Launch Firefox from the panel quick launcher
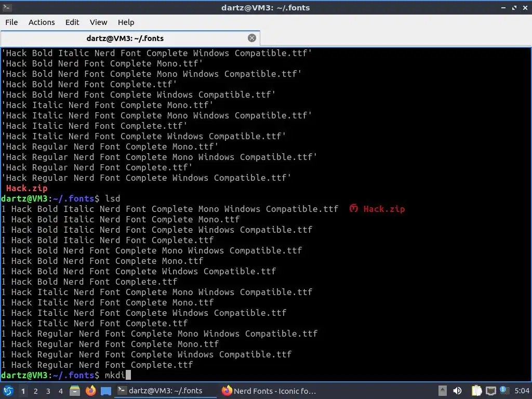 click(90, 391)
